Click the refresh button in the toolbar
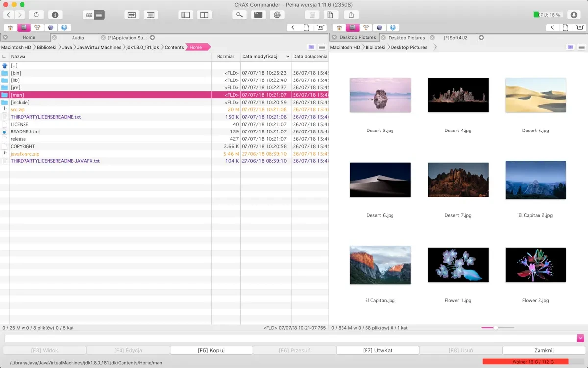This screenshot has height=368, width=588. click(x=36, y=15)
